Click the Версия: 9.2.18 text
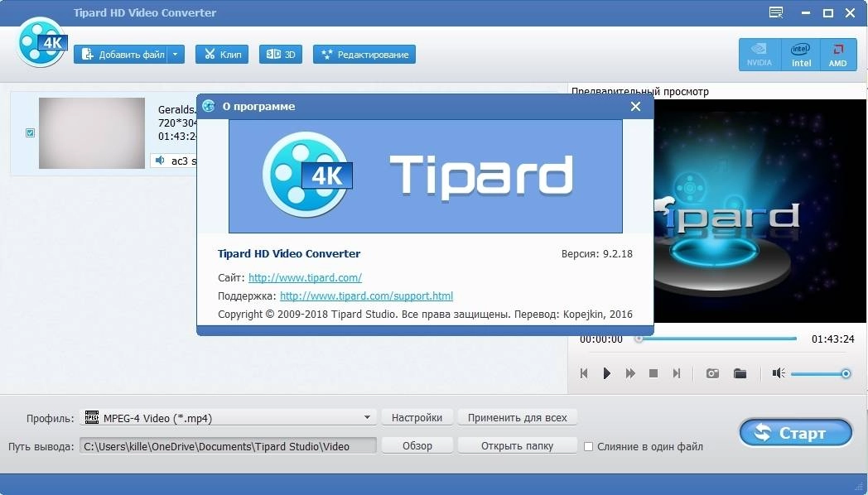The height and width of the screenshot is (495, 868). pyautogui.click(x=596, y=254)
